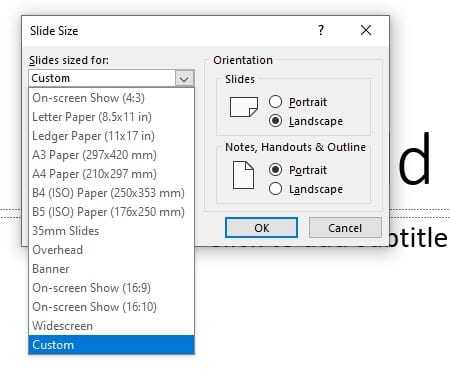Select the highlighted Custom list option
The height and width of the screenshot is (373, 450).
111,345
